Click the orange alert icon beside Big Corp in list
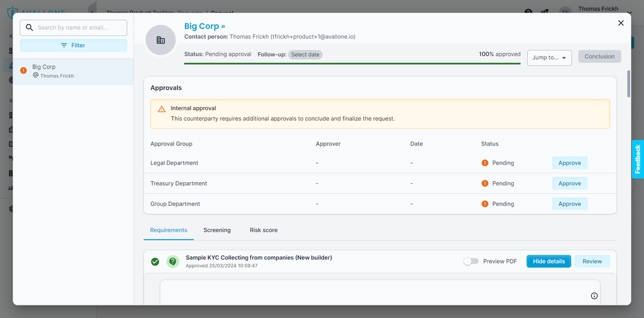This screenshot has width=644, height=318. point(23,71)
